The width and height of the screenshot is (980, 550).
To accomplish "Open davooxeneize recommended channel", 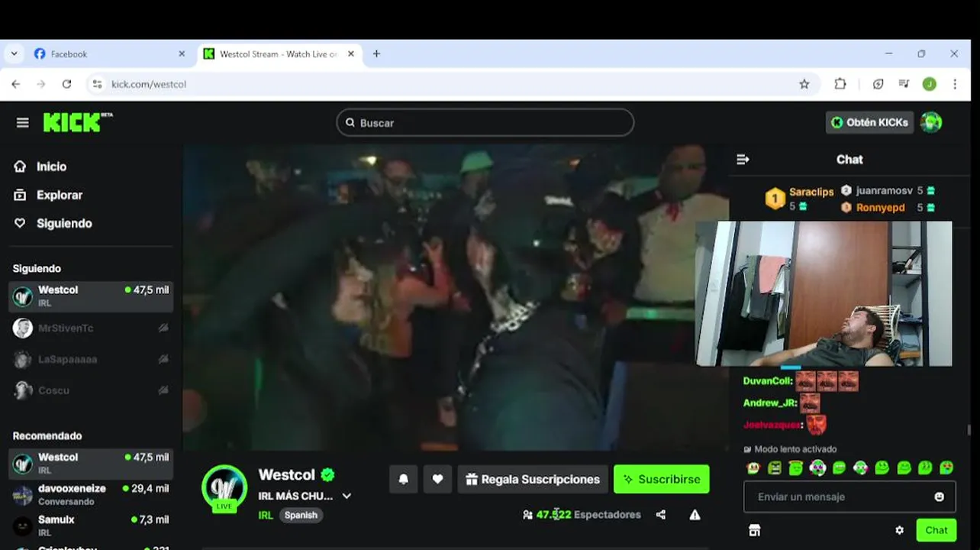I will click(91, 494).
